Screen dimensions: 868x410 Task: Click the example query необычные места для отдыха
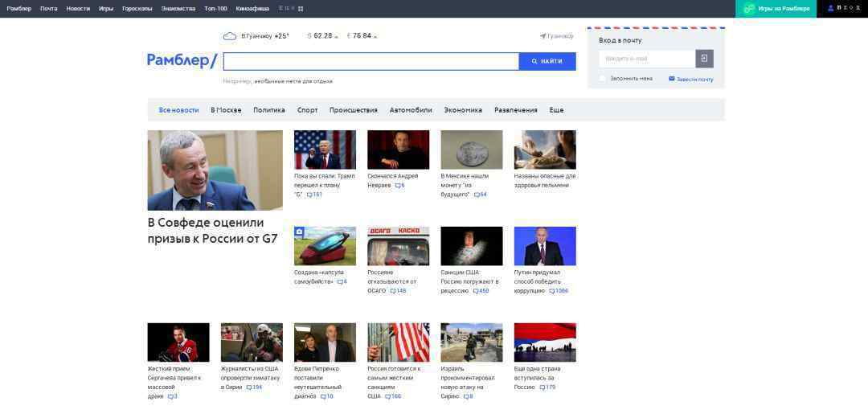pyautogui.click(x=293, y=81)
